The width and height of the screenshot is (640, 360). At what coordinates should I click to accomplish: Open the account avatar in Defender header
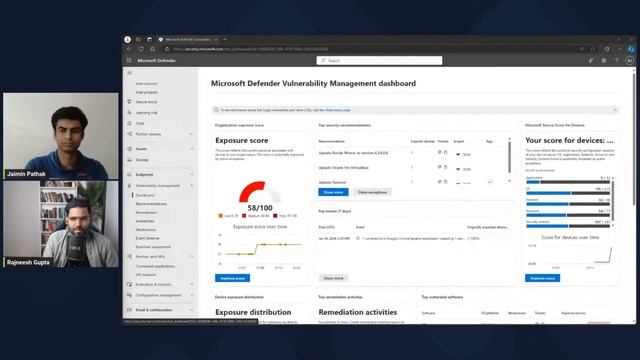click(629, 60)
